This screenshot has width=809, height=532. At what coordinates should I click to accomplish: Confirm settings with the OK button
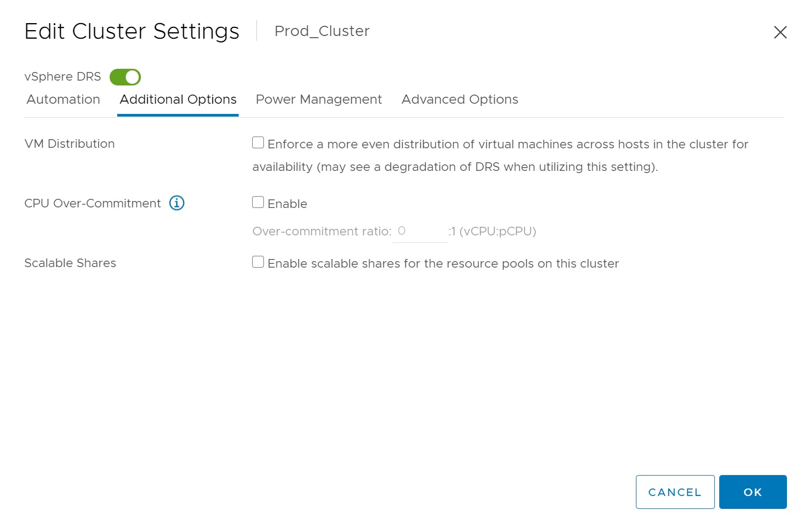[753, 492]
